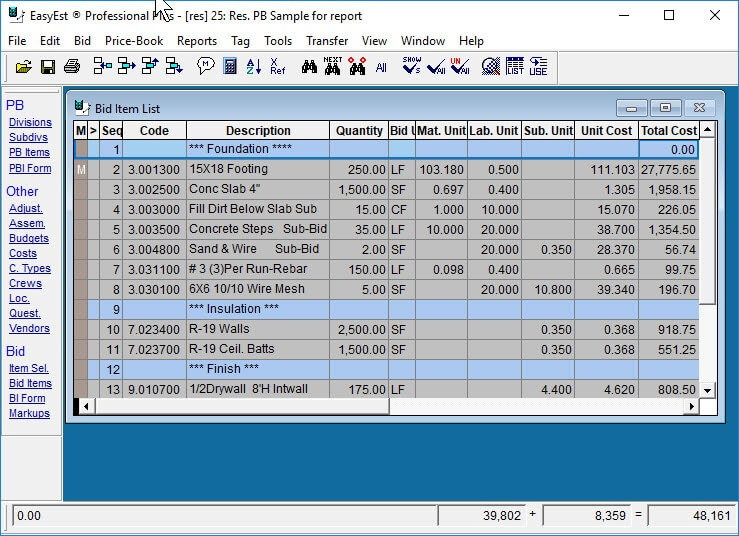Click the 48,161 total field in status bar
739x536 pixels.
point(691,516)
